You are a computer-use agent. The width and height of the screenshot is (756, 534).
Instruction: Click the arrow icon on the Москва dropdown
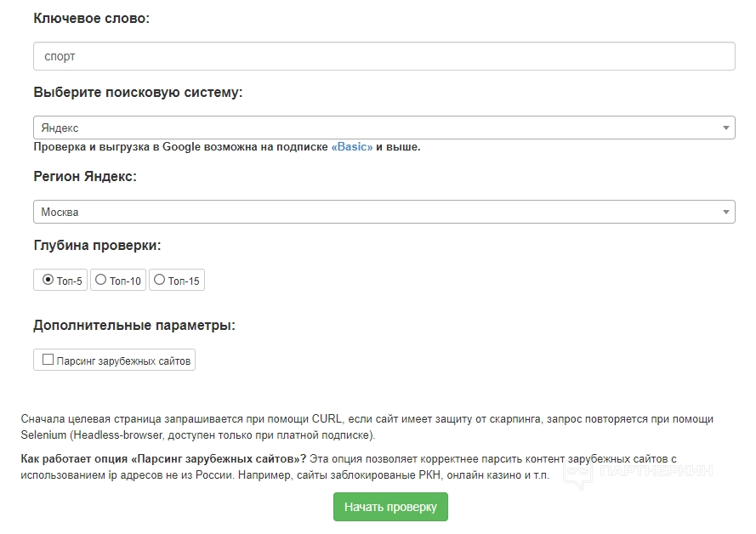coord(726,212)
